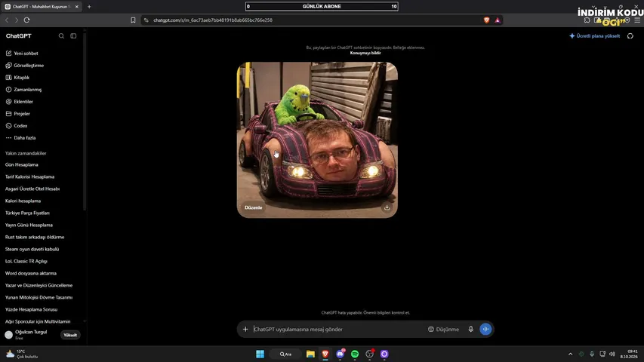Go forward in the browser
Image resolution: width=644 pixels, height=362 pixels.
(17, 20)
